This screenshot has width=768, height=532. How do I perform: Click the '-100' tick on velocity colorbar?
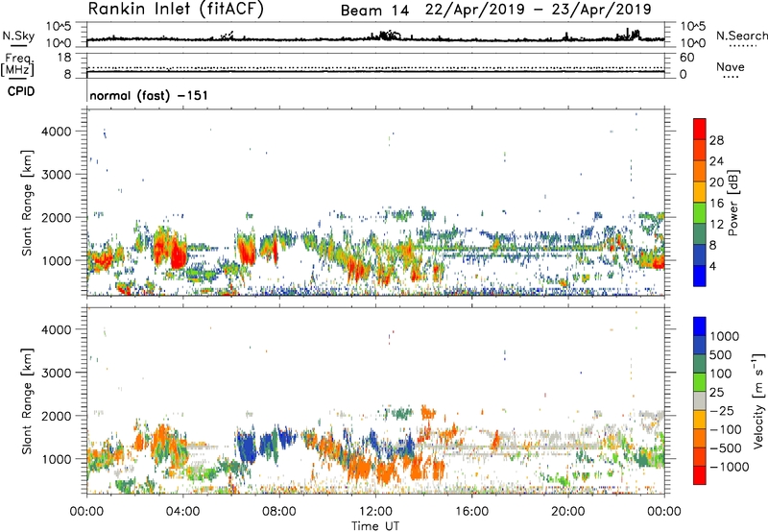(725, 429)
